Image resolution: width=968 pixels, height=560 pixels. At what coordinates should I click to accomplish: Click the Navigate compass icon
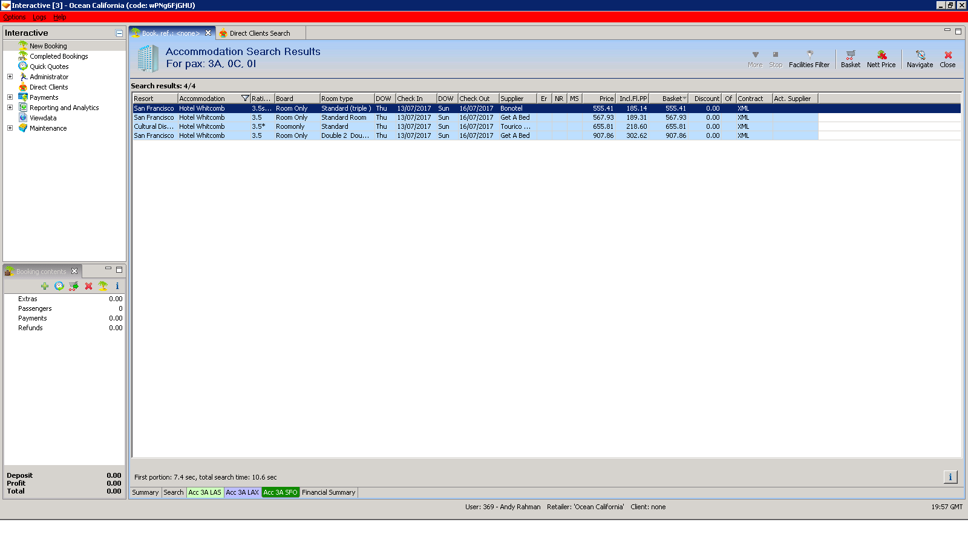(920, 54)
